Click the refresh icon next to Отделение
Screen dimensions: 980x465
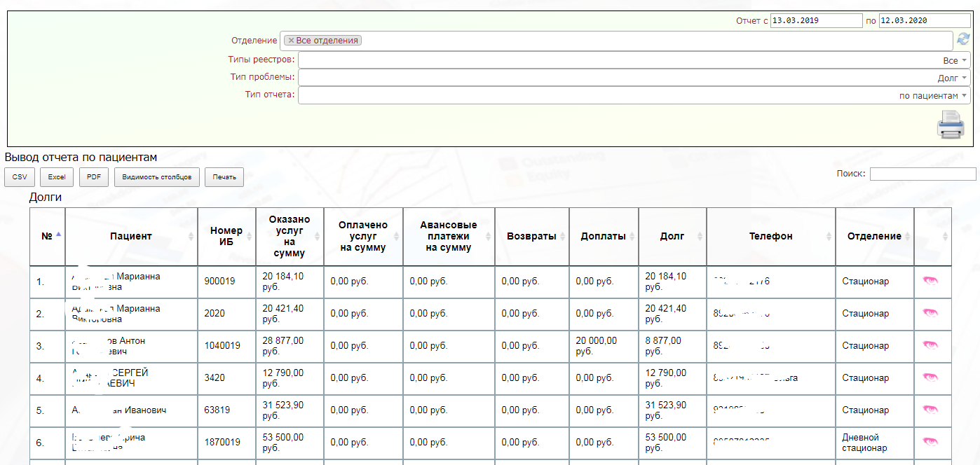point(963,39)
